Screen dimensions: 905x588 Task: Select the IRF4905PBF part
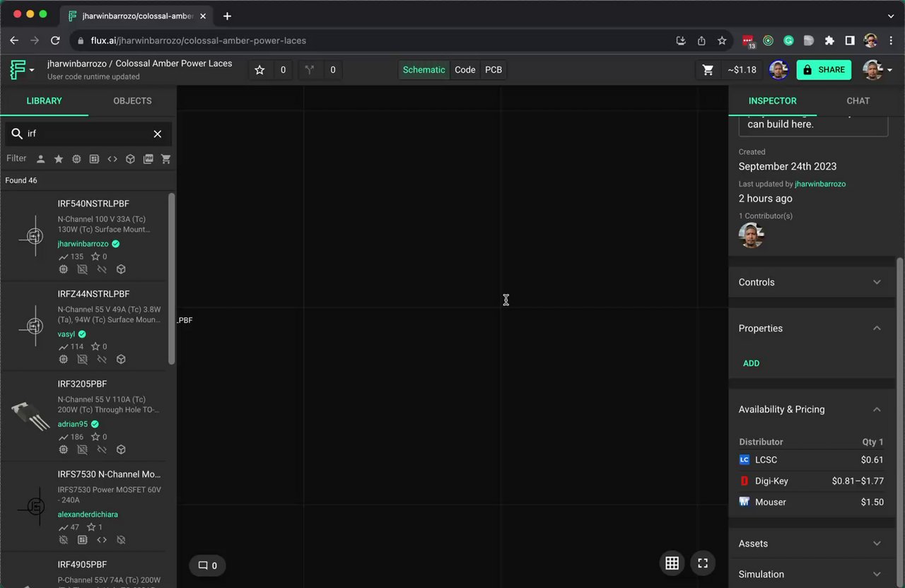pyautogui.click(x=82, y=565)
